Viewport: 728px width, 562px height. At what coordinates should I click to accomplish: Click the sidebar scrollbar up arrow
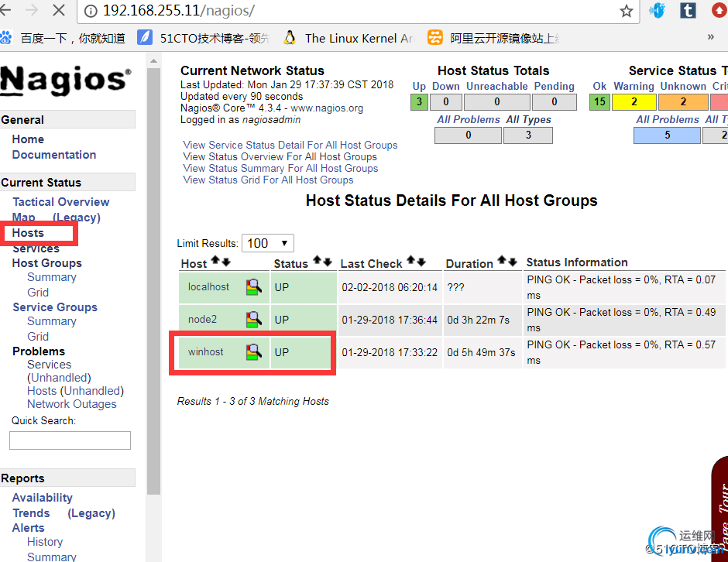pyautogui.click(x=153, y=61)
